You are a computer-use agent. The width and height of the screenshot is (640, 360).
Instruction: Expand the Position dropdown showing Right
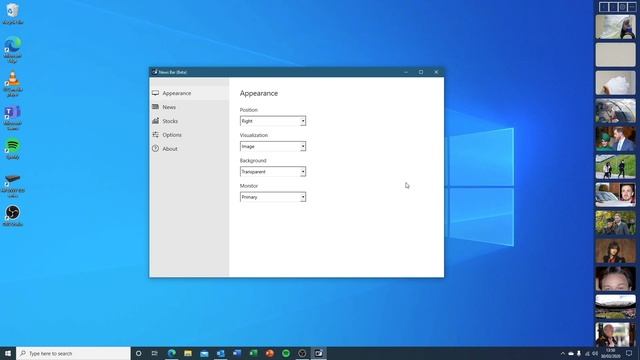(273, 121)
